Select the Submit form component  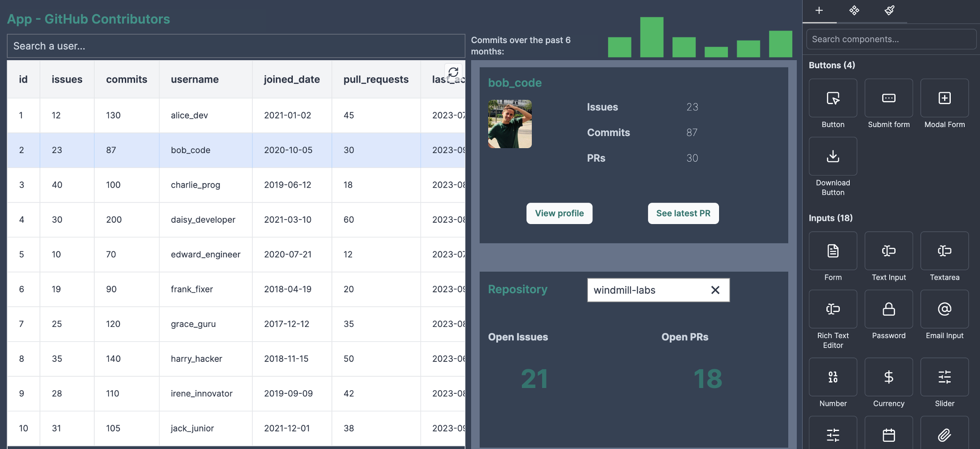[888, 98]
